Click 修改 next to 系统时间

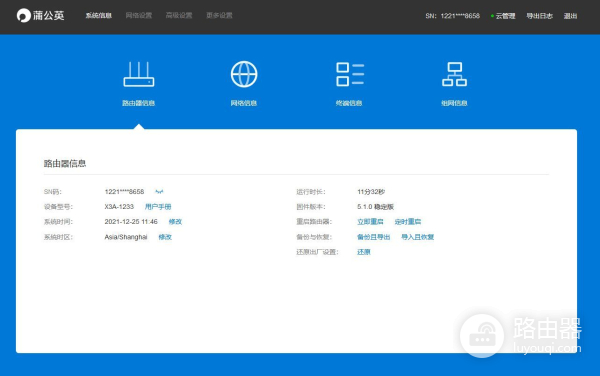pos(175,221)
